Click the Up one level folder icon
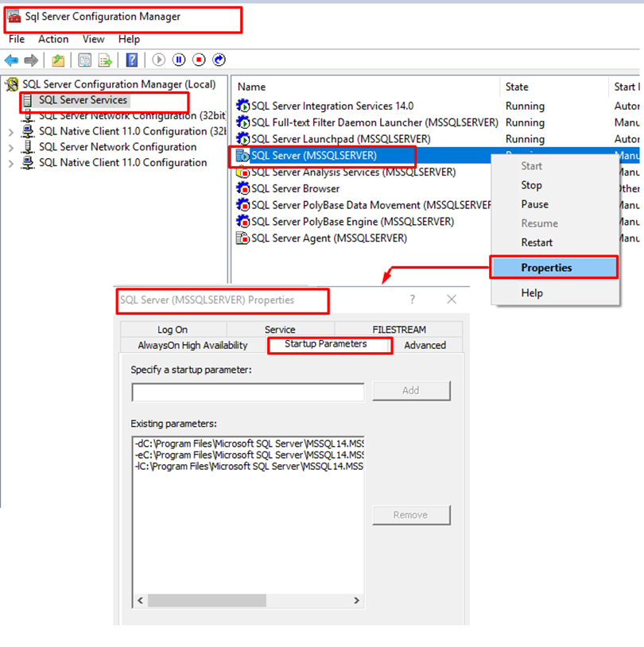Viewport: 644px width, 647px height. click(x=58, y=60)
